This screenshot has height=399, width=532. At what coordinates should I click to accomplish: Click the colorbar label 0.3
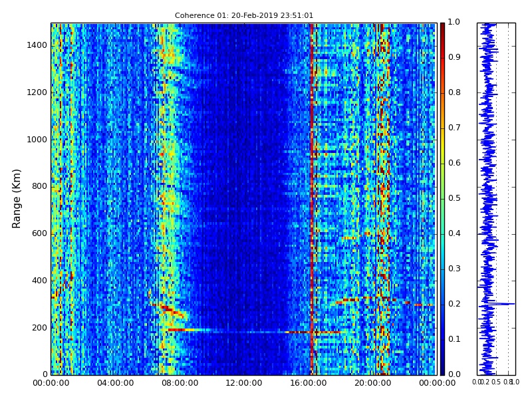(x=454, y=269)
